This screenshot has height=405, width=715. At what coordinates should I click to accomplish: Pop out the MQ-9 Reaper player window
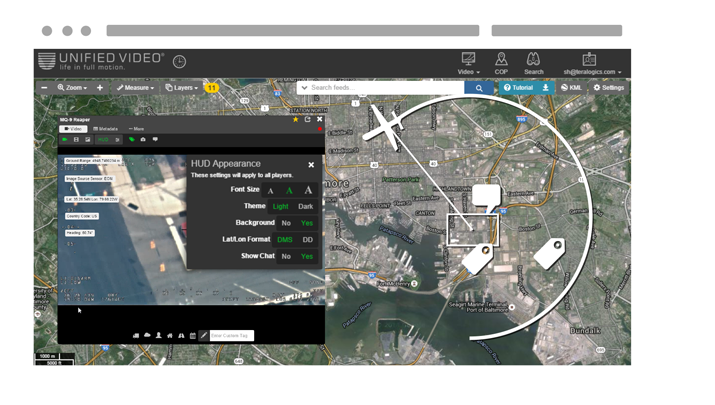click(x=307, y=119)
